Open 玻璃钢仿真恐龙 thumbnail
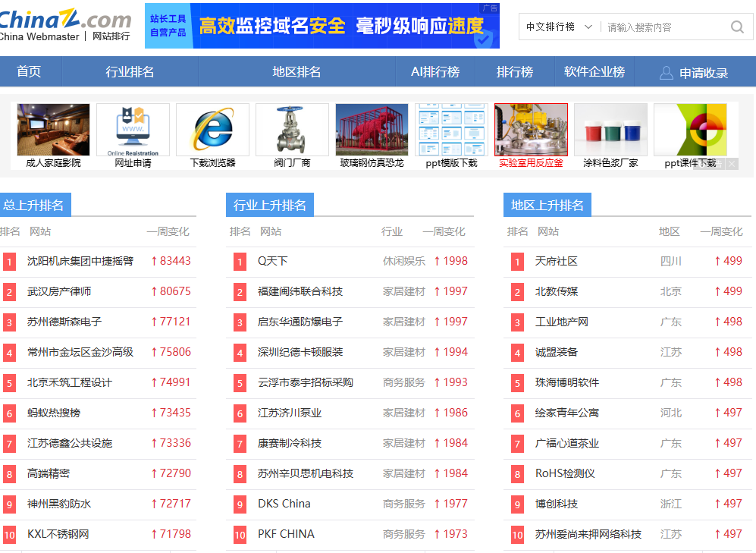This screenshot has height=553, width=756. click(x=372, y=130)
